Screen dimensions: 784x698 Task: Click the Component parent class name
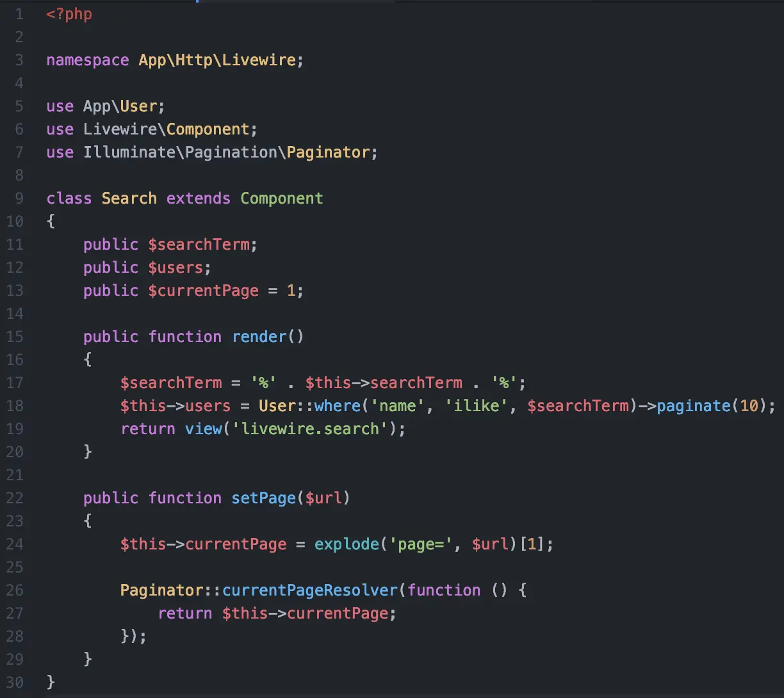coord(282,199)
